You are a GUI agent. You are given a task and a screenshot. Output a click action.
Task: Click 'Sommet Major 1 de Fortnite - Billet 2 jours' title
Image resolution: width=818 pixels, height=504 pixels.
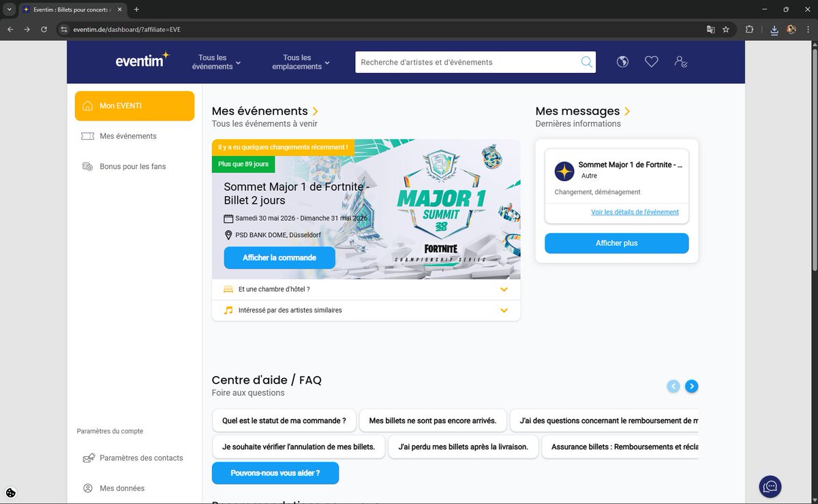(297, 193)
